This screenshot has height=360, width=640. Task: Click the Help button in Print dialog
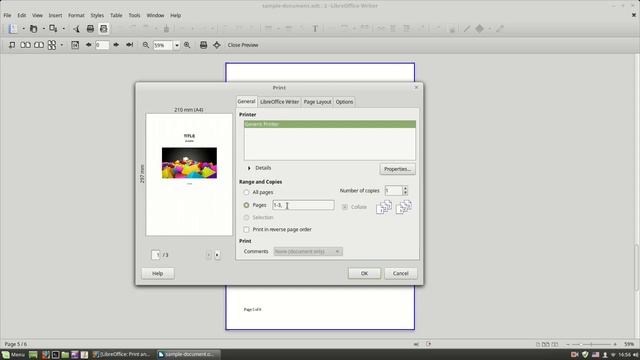(158, 273)
